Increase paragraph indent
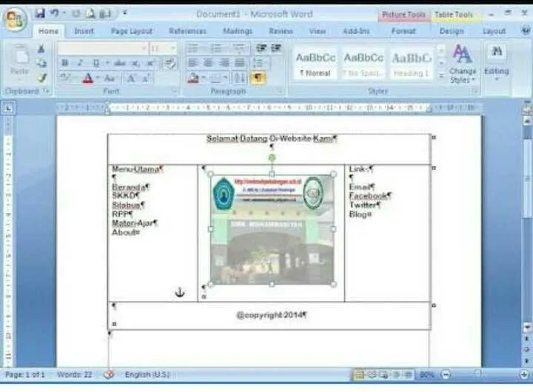Viewport: 533px width, 392px height. coord(276,48)
